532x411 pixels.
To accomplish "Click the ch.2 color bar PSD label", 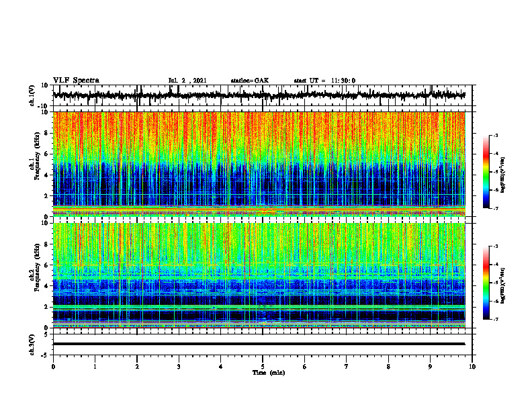I will point(503,285).
